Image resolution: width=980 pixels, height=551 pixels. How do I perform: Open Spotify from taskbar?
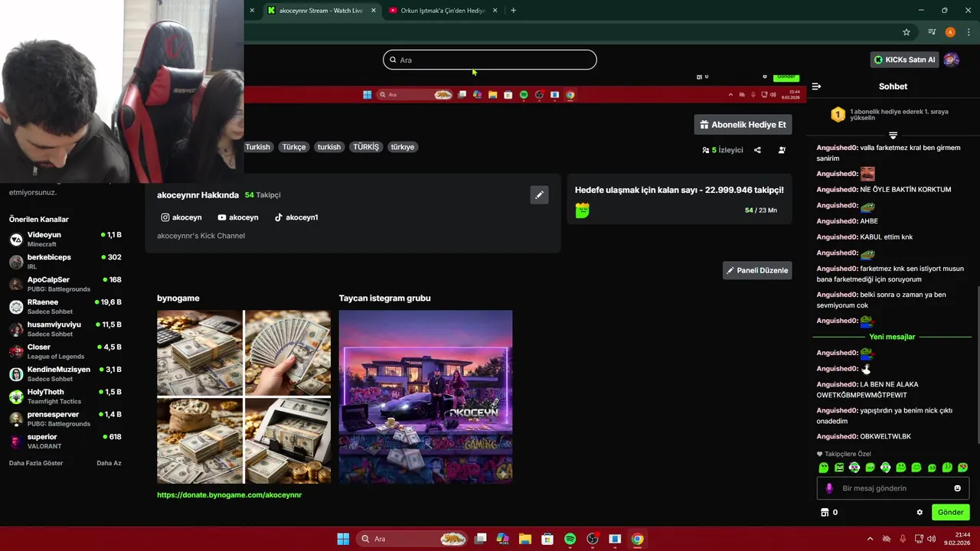(x=570, y=539)
